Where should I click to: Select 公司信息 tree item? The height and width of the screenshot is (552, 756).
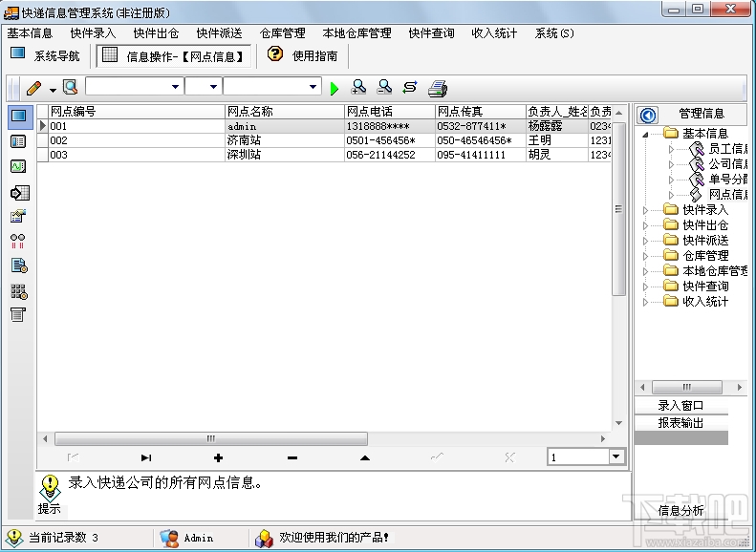[727, 164]
